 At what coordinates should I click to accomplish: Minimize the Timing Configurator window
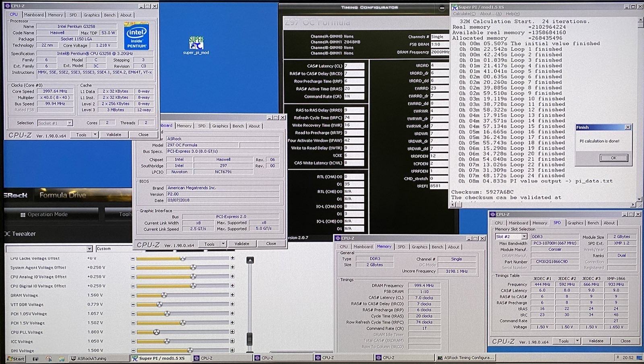(x=442, y=8)
